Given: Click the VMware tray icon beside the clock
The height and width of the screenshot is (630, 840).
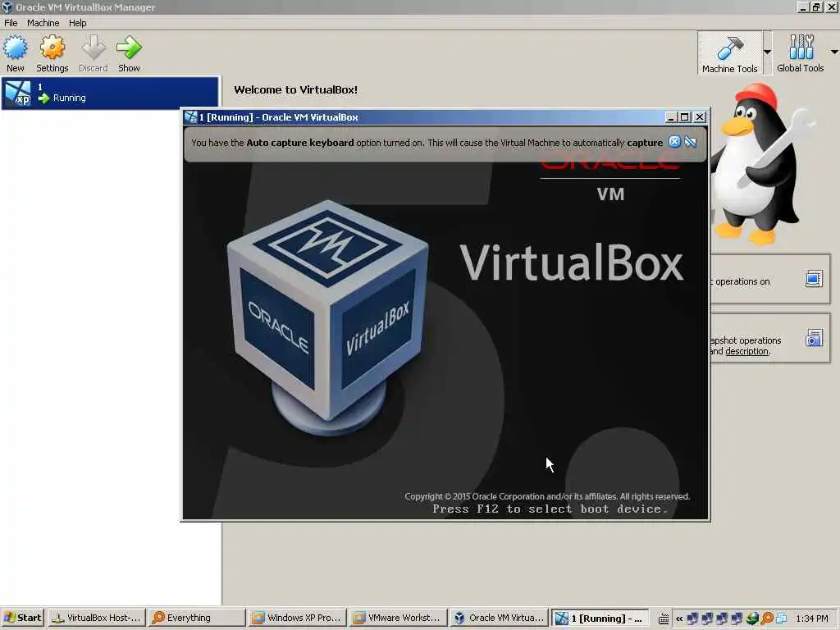Looking at the screenshot, I should coord(782,619).
